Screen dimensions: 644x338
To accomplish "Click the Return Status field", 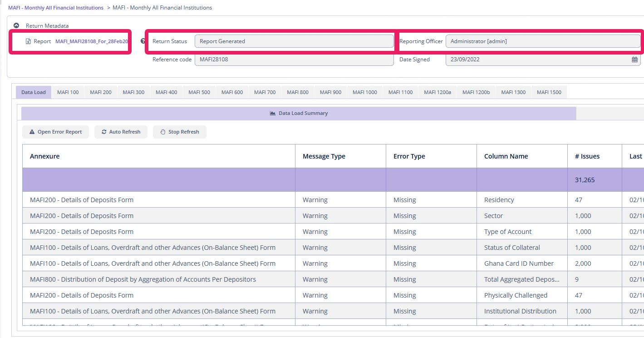I will point(294,41).
